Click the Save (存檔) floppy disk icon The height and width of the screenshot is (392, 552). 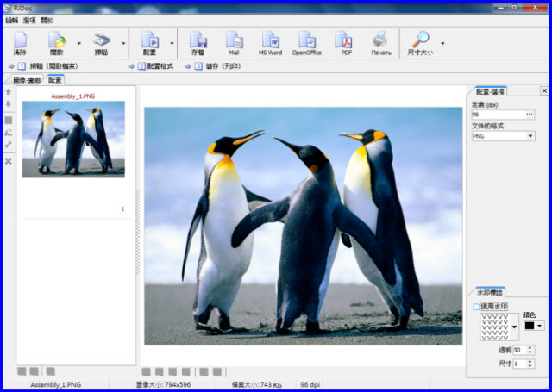click(x=198, y=41)
